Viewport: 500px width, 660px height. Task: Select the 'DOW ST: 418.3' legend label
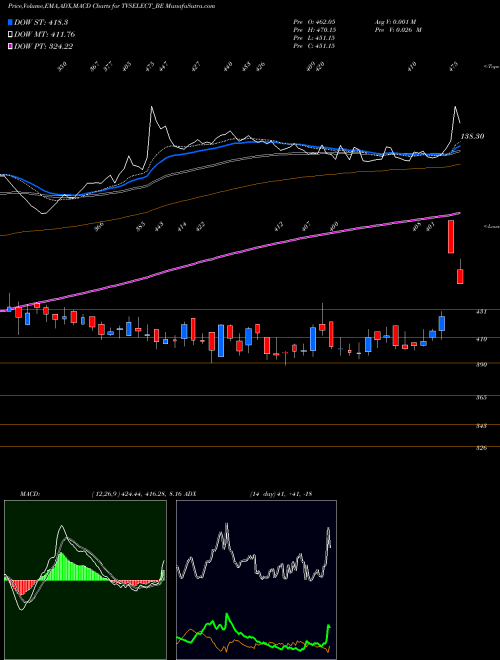coord(41,22)
